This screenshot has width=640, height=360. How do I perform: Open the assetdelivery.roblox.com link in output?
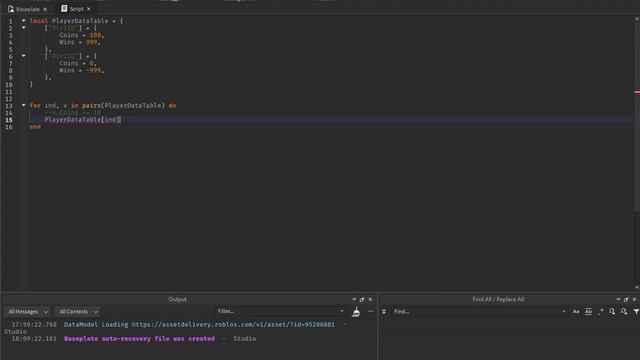tap(233, 324)
